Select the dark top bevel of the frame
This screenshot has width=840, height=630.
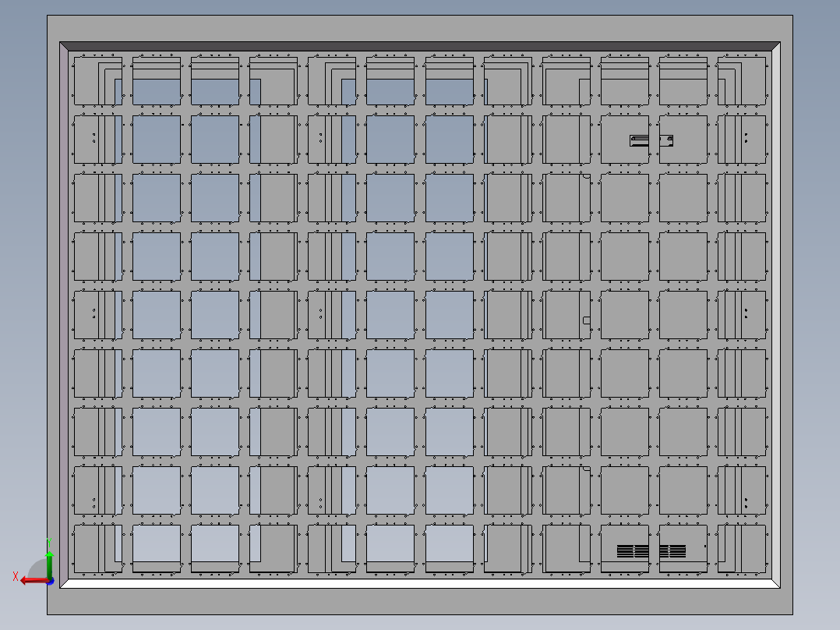[420, 47]
